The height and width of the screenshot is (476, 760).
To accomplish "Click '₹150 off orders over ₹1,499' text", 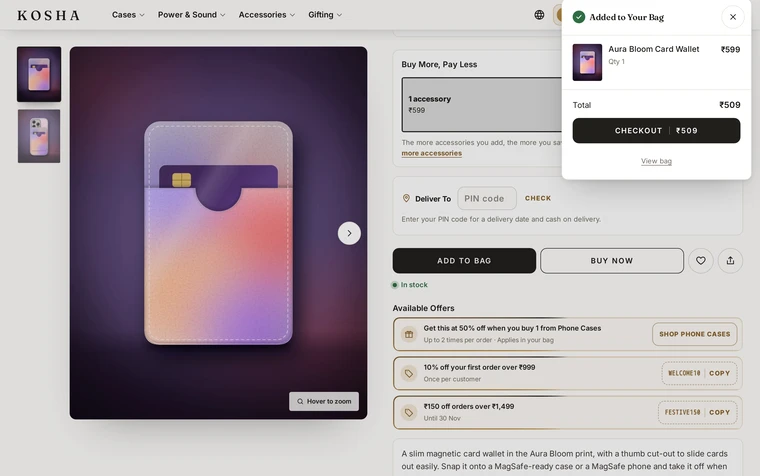I will [x=469, y=407].
